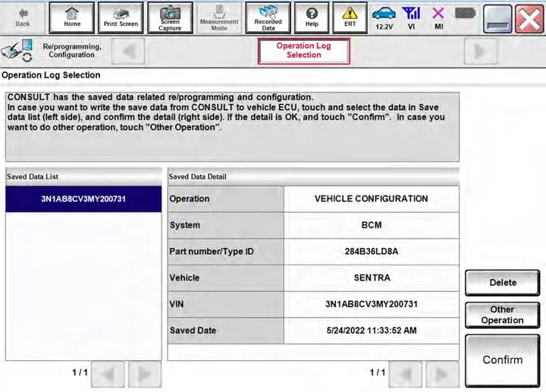546x392 pixels.
Task: Go to next step in workflow bar
Action: pyautogui.click(x=480, y=52)
